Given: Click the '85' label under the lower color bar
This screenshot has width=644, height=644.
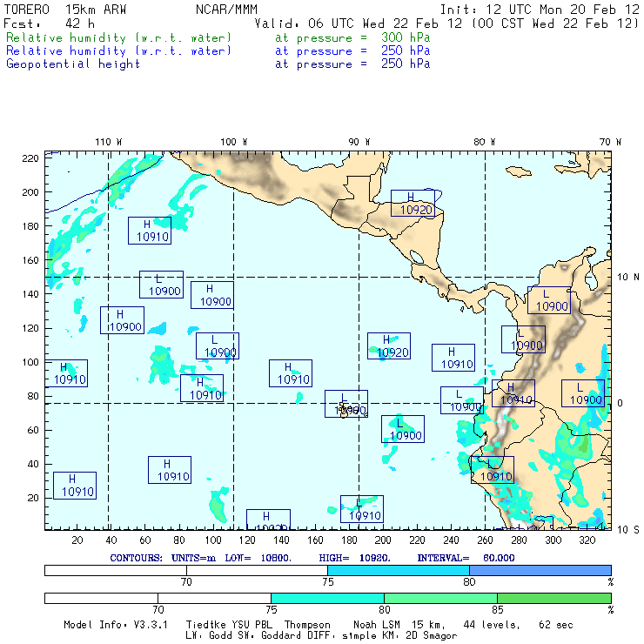Looking at the screenshot, I should pos(498,609).
